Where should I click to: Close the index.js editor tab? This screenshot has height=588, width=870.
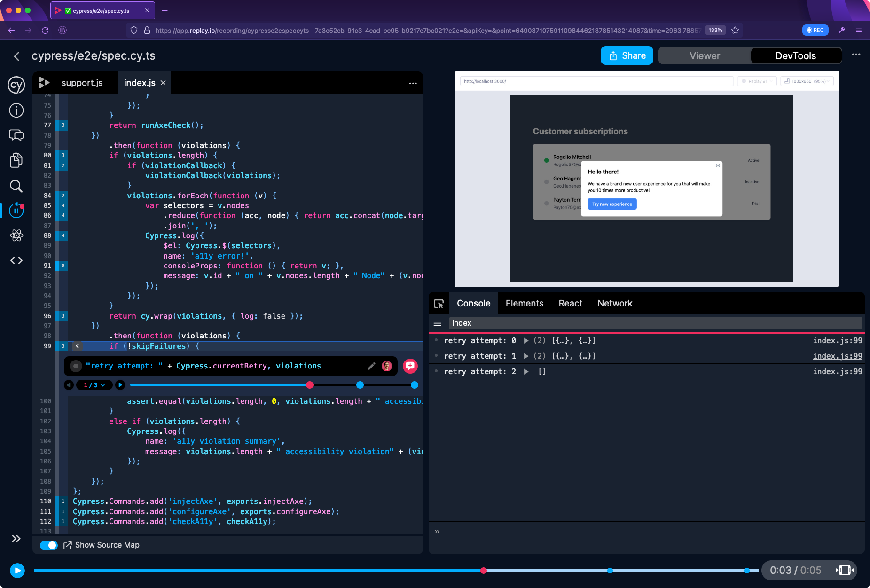tap(163, 83)
